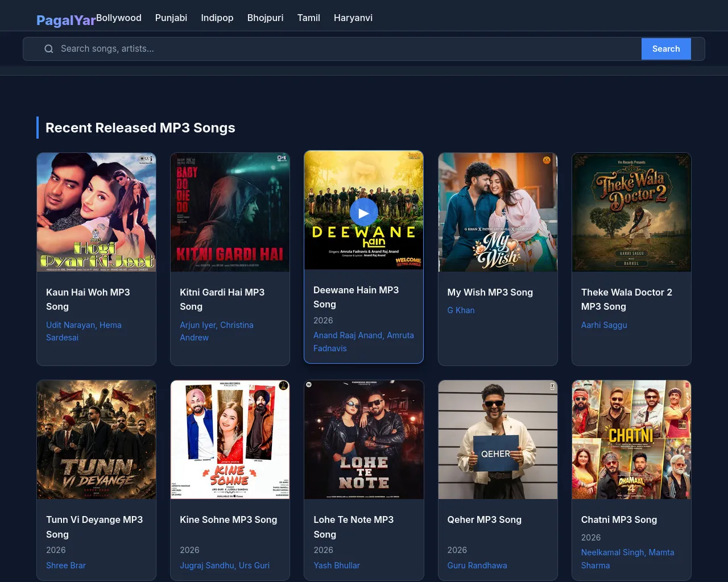This screenshot has width=728, height=582.
Task: Open the Kine Sohne MP3 Song title
Action: 229,519
